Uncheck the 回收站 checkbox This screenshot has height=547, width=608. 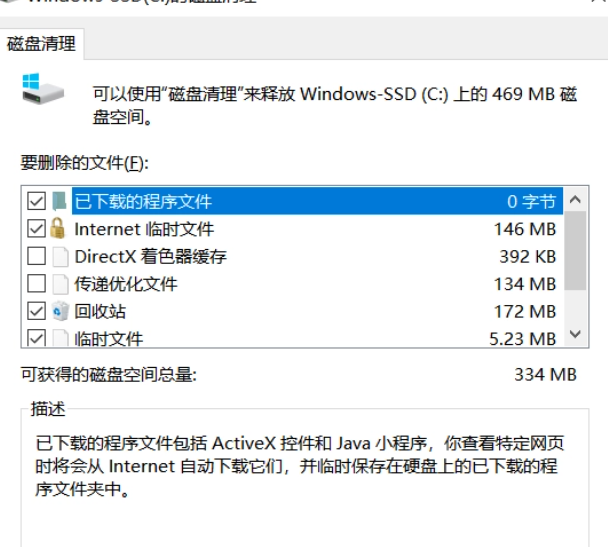(x=36, y=311)
